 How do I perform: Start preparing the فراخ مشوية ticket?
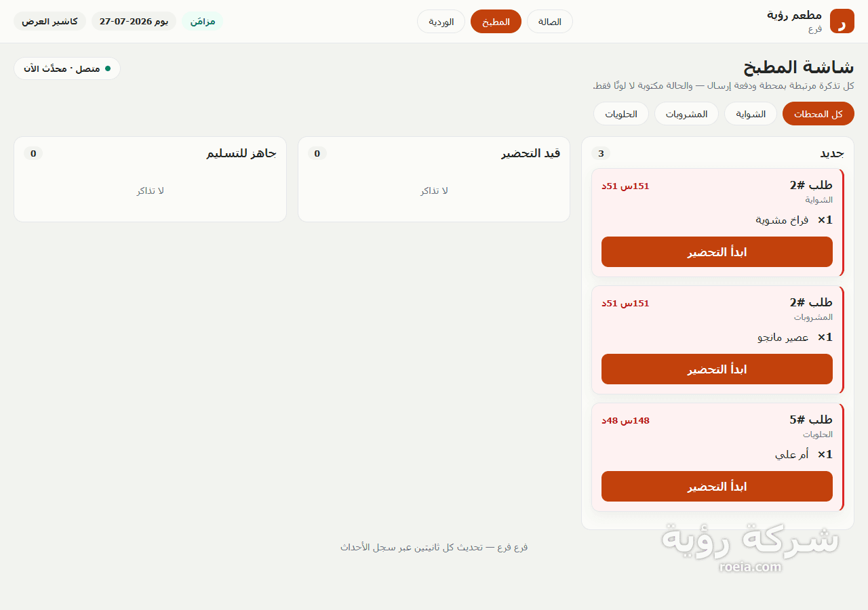(717, 252)
